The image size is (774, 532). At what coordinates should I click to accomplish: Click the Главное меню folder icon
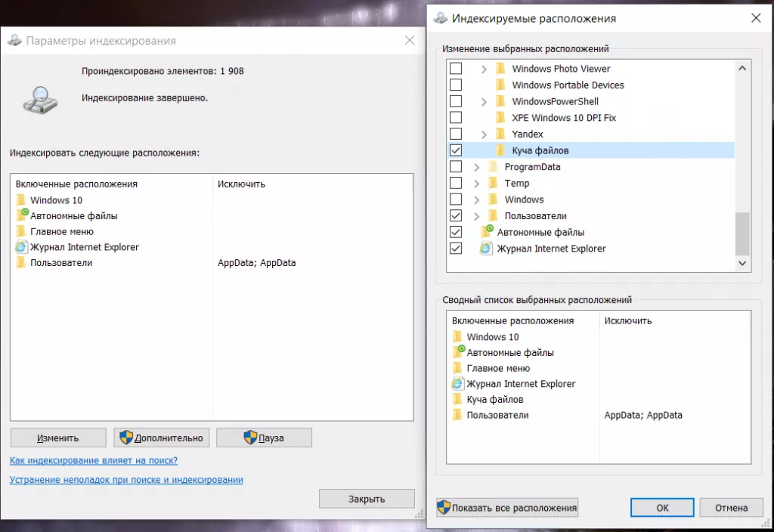pyautogui.click(x=20, y=231)
